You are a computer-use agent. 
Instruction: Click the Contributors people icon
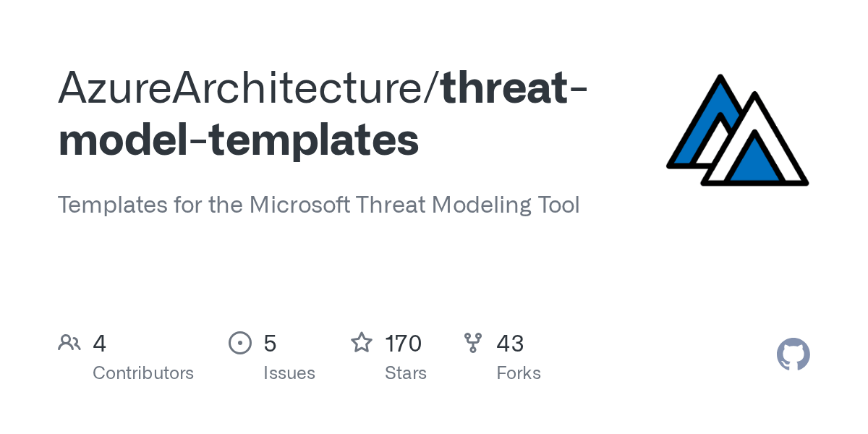[69, 343]
